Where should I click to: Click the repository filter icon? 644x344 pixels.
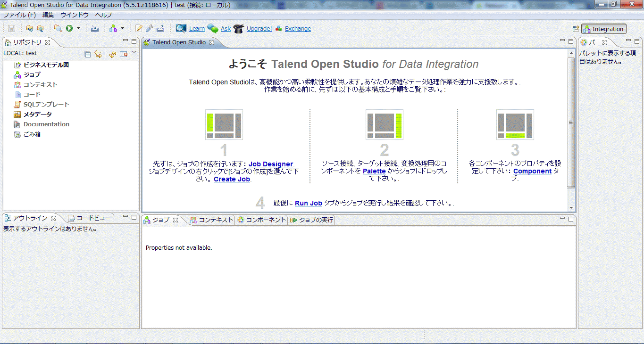click(124, 54)
